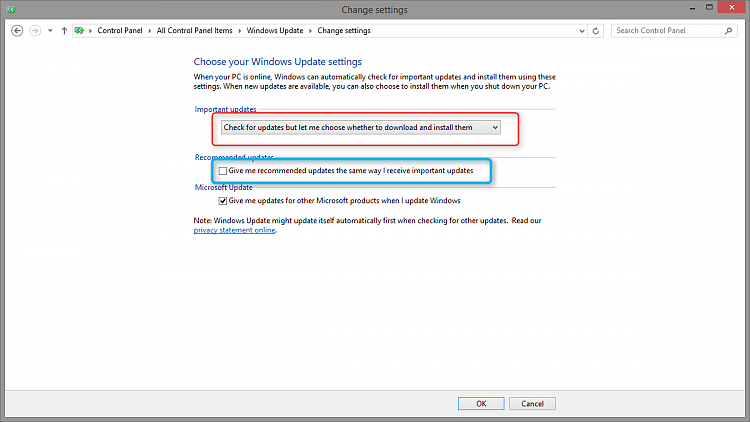Viewport: 750px width, 422px height.
Task: Discard changes with Cancel button
Action: point(532,404)
